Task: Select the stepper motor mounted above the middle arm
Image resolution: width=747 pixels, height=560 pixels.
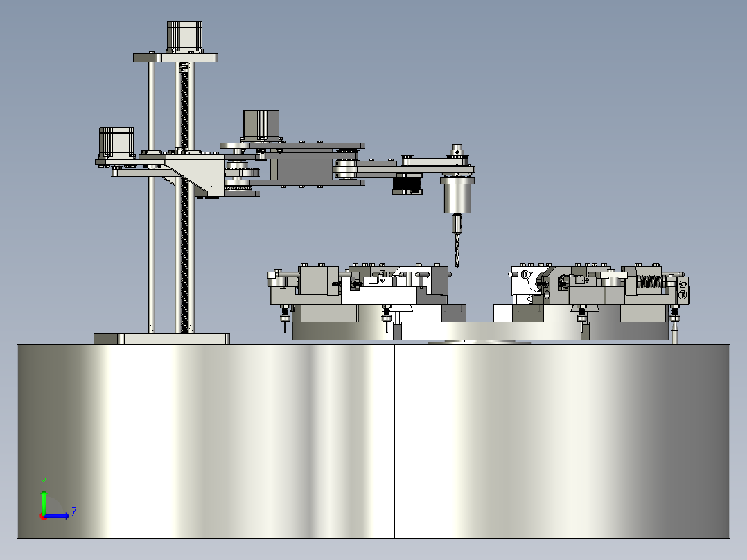Action: coord(261,125)
